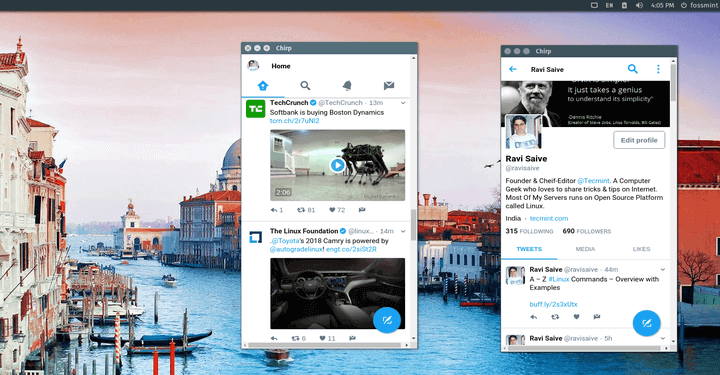Open the #Linux hashtag link
Screen dimensions: 720x375
[x=558, y=279]
